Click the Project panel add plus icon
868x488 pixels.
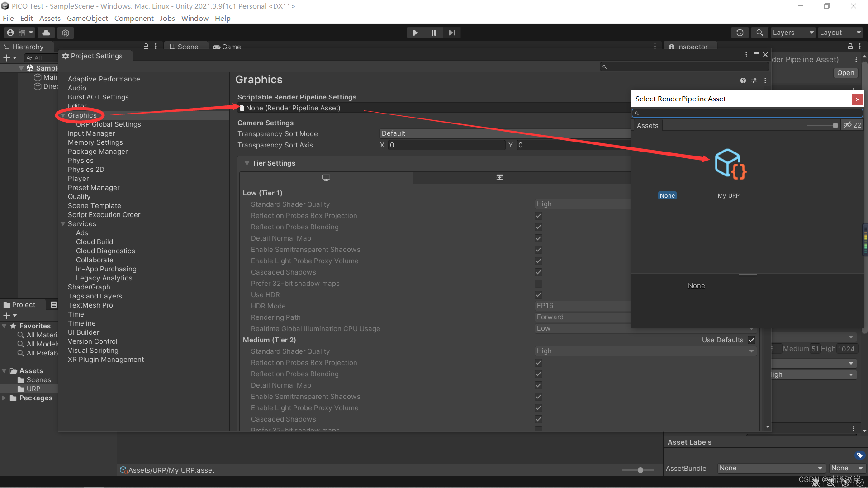[7, 316]
